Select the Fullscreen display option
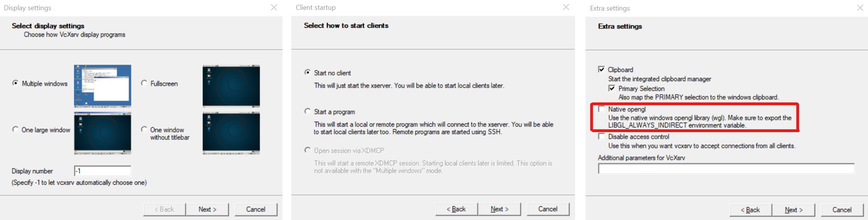The height and width of the screenshot is (220, 868). 144,83
